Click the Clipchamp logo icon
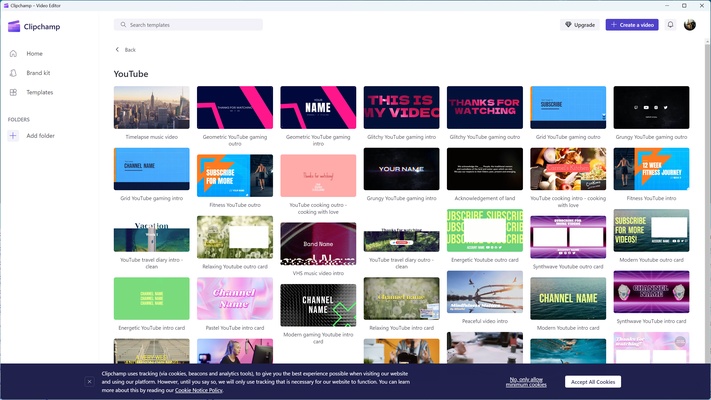This screenshot has width=711, height=400. pos(14,26)
